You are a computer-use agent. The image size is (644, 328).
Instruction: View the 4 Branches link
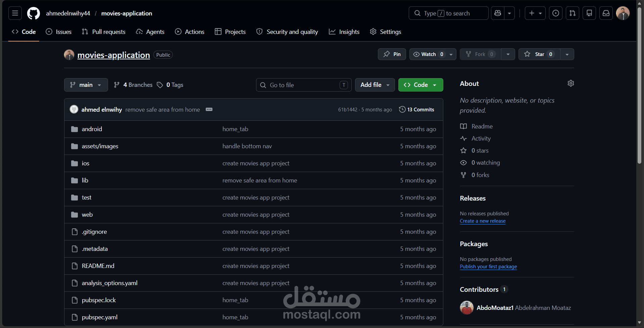[x=133, y=85]
